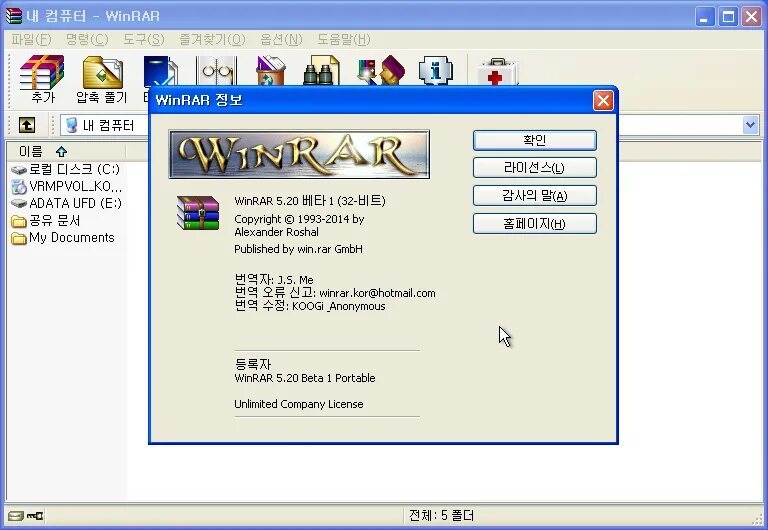The height and width of the screenshot is (530, 768).
Task: Select the My Documents folder
Action: 63,238
